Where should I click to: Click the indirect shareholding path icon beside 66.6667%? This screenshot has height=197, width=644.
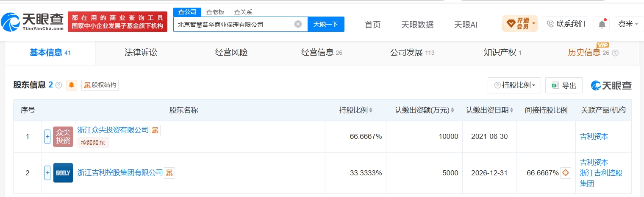565,173
